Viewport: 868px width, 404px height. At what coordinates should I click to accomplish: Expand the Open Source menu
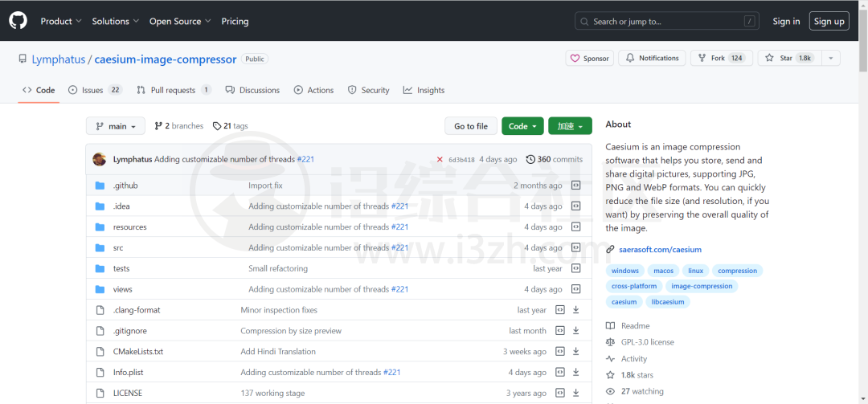point(180,21)
